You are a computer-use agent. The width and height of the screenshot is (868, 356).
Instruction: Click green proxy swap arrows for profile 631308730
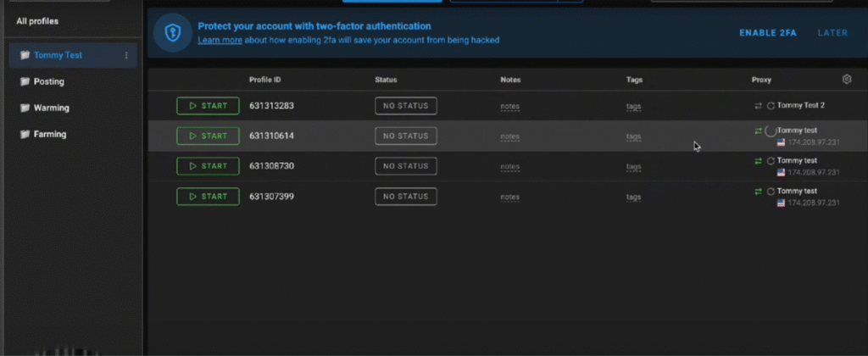point(759,161)
